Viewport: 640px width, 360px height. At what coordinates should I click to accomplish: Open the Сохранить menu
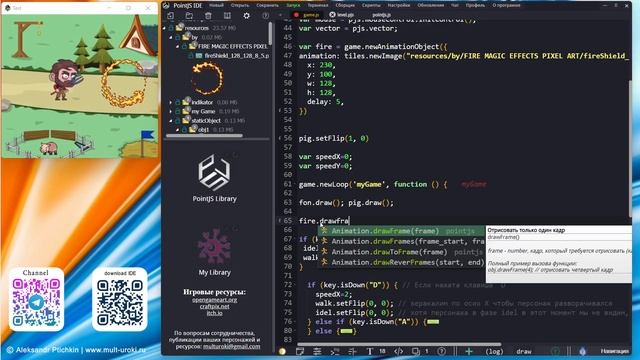click(x=267, y=5)
